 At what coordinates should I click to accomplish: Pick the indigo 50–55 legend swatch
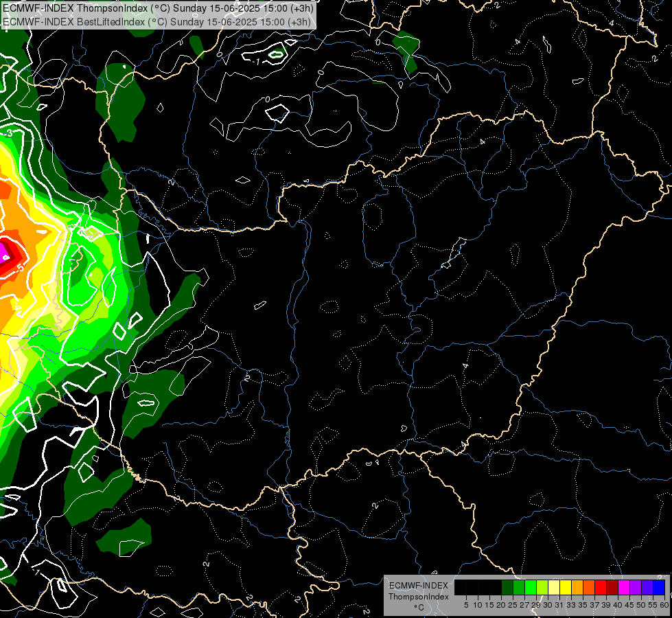point(647,587)
